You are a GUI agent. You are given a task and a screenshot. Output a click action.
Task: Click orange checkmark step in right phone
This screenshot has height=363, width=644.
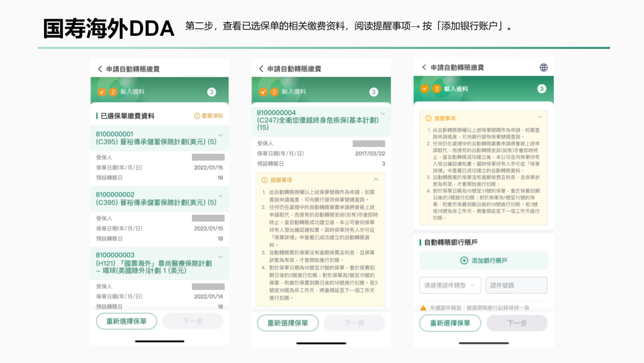(x=425, y=89)
